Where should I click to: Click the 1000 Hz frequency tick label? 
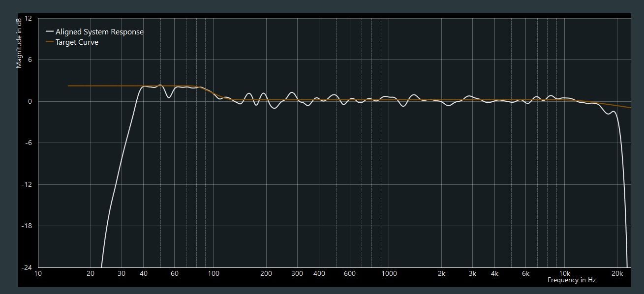pyautogui.click(x=389, y=273)
